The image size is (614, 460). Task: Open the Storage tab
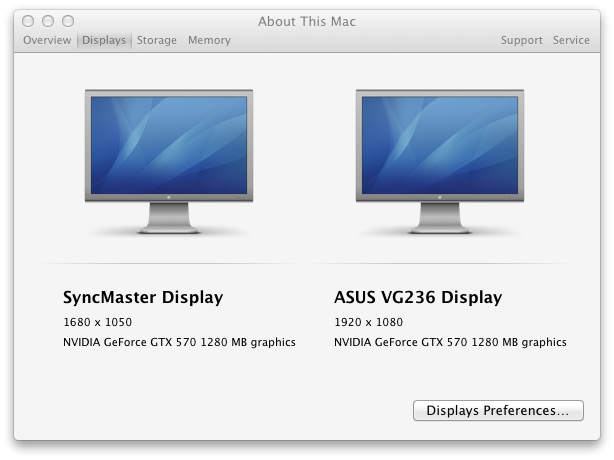[157, 40]
